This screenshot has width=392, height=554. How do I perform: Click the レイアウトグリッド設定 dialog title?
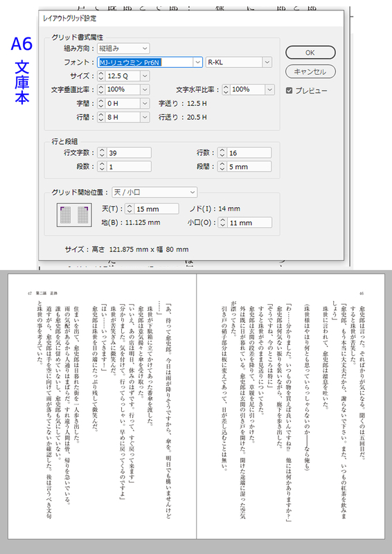70,19
